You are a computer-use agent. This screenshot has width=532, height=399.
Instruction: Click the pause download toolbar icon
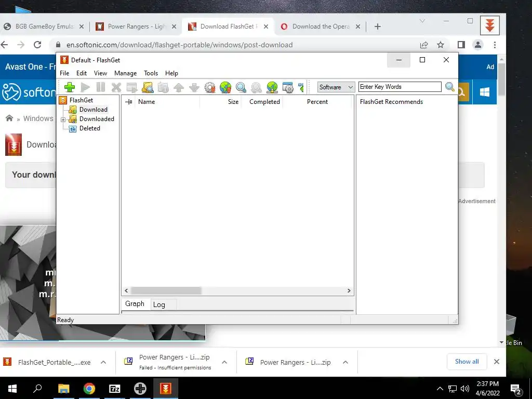pos(101,87)
